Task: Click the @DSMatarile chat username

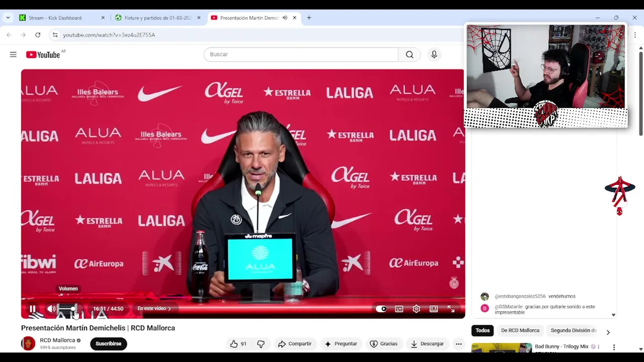Action: 509,307
